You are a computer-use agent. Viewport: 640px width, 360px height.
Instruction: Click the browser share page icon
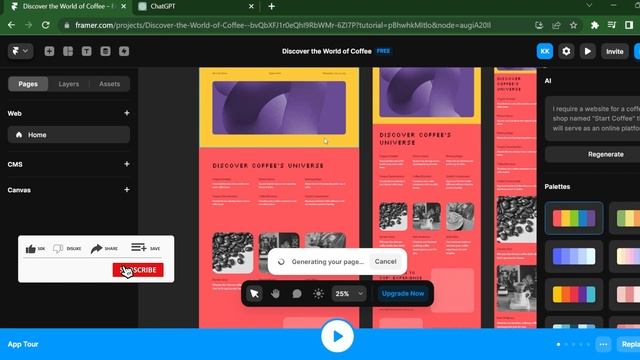556,25
